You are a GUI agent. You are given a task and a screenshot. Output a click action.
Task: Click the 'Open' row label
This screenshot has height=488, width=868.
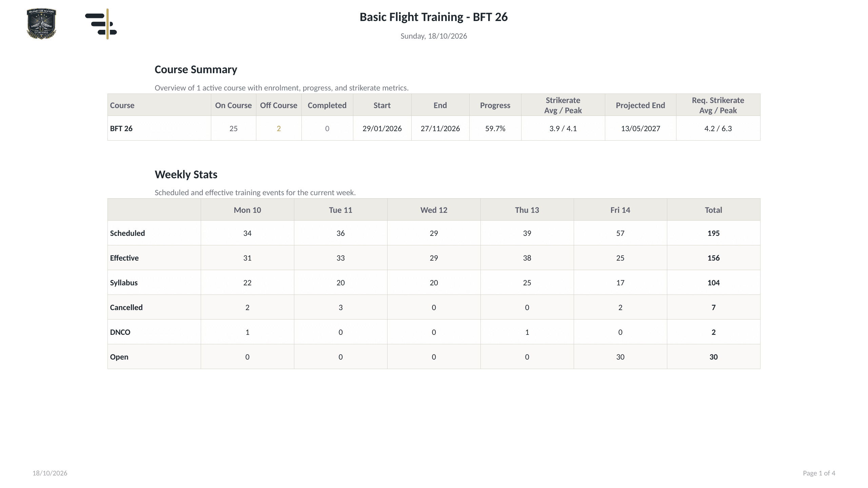coord(119,357)
